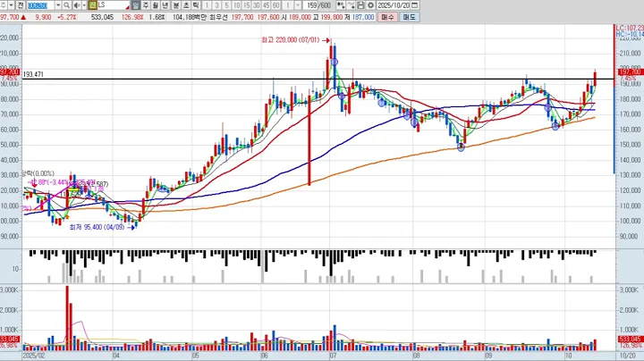Image resolution: width=644 pixels, height=361 pixels.
Task: Click the +5.27% change rate
Action: (x=66, y=17)
